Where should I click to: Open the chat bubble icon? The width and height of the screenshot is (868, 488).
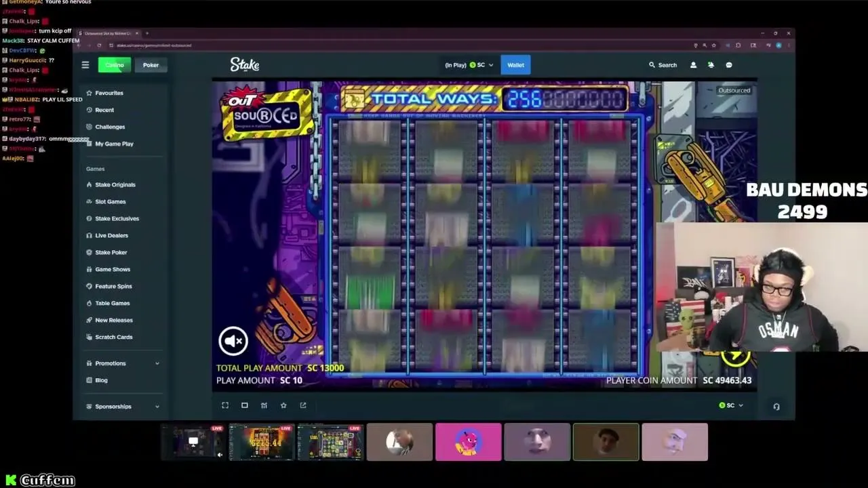[729, 65]
